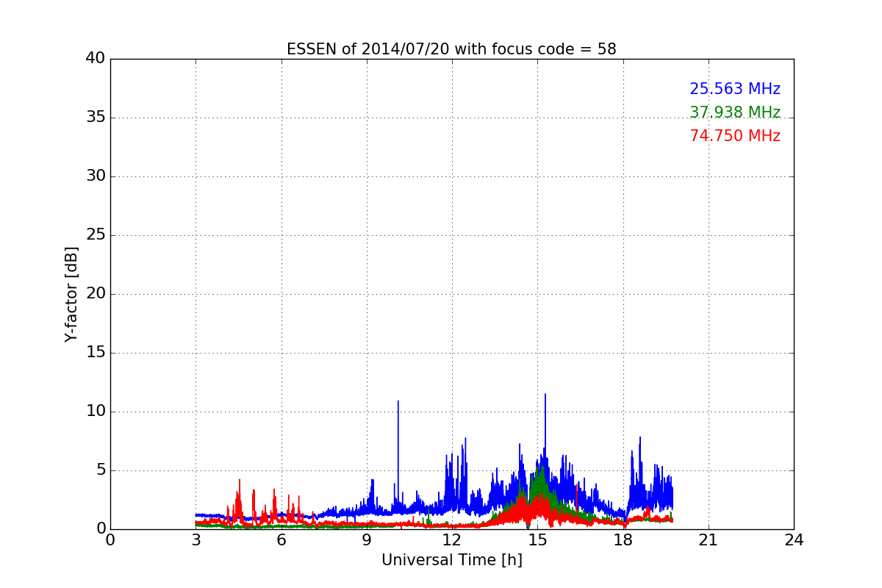Click x-axis tick label 3
The height and width of the screenshot is (588, 882).
click(x=196, y=539)
